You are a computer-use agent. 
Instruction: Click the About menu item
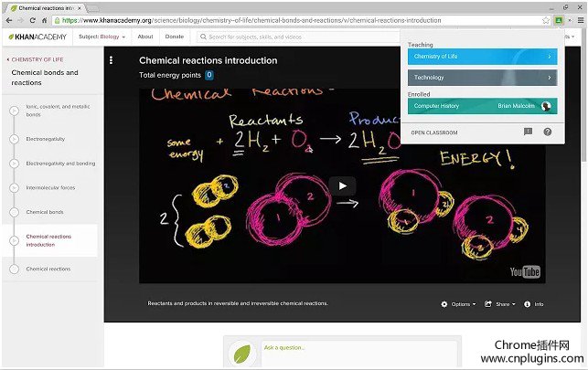145,37
